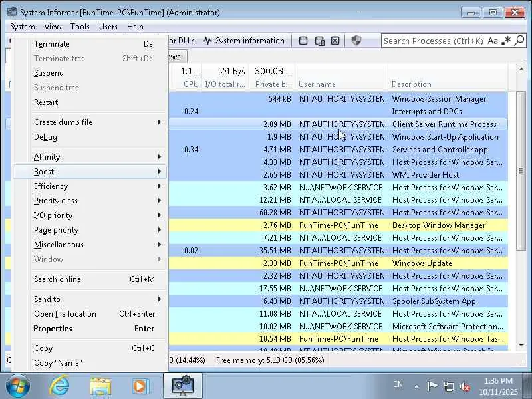The width and height of the screenshot is (532, 399).
Task: Click scrollbar down arrow in process list
Action: 521,345
